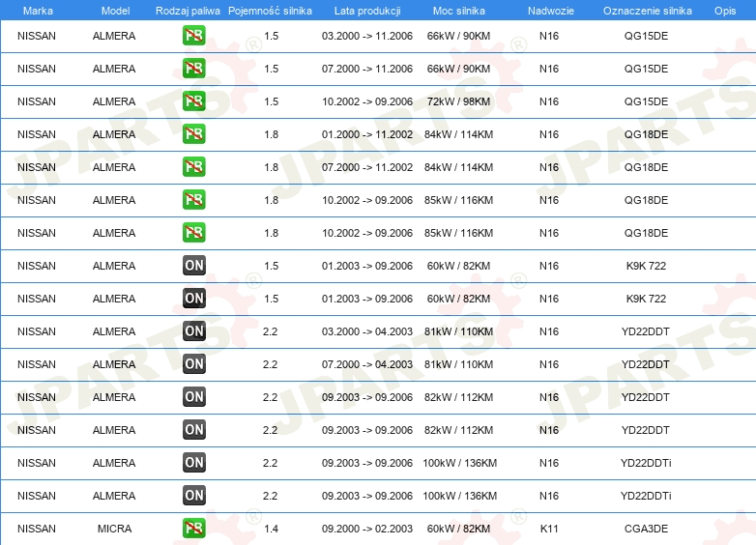Click the Opis column header
The height and width of the screenshot is (545, 756).
(725, 11)
